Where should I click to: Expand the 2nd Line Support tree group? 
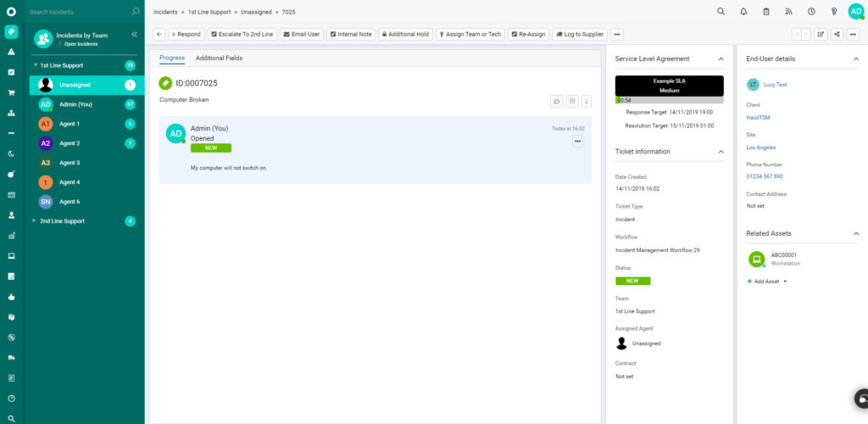point(35,220)
